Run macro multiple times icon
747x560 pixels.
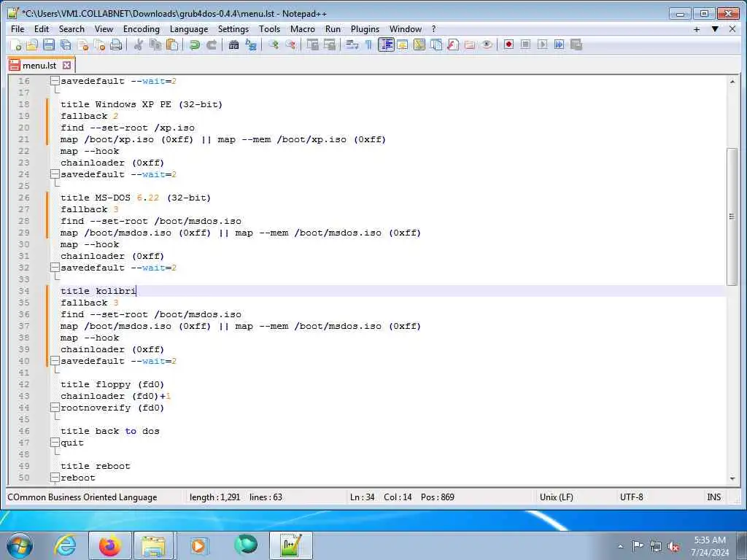(x=560, y=44)
